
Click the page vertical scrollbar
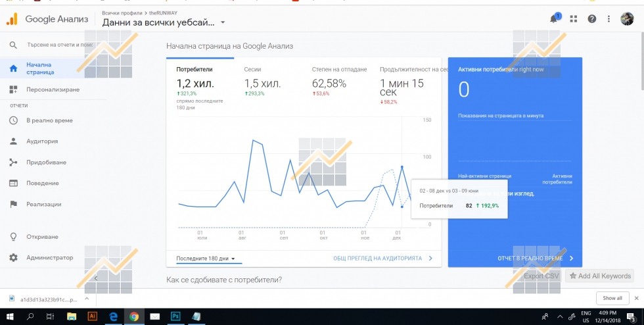point(641,62)
